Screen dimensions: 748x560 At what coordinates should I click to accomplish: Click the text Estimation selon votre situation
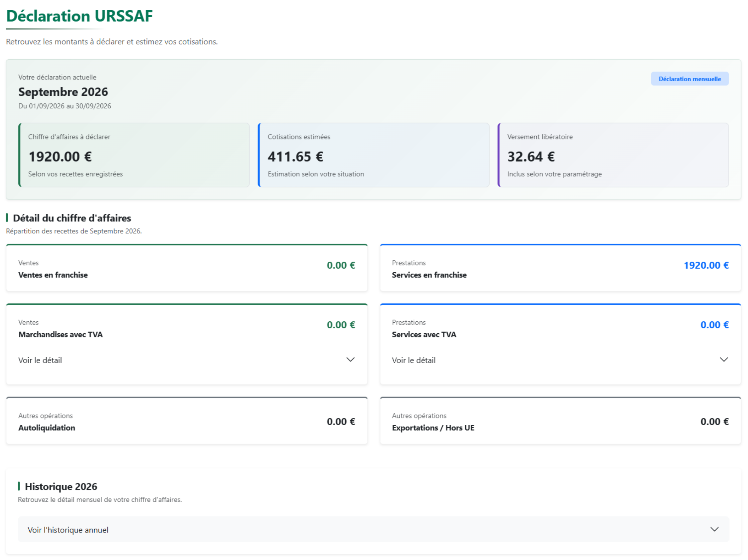tap(316, 174)
